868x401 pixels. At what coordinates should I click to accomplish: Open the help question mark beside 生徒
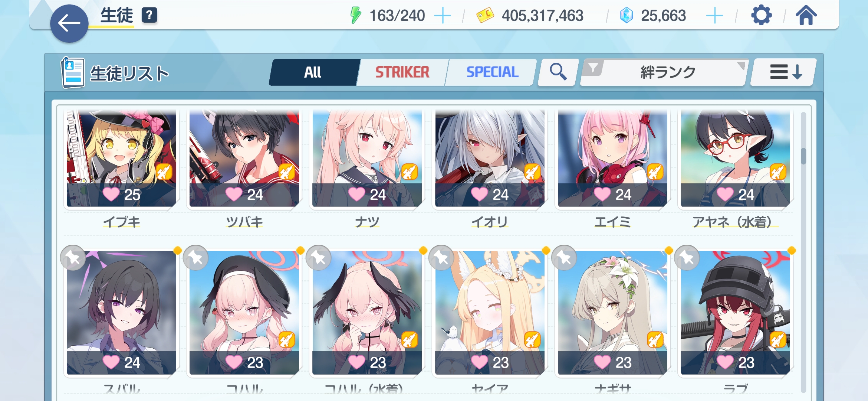tap(149, 16)
